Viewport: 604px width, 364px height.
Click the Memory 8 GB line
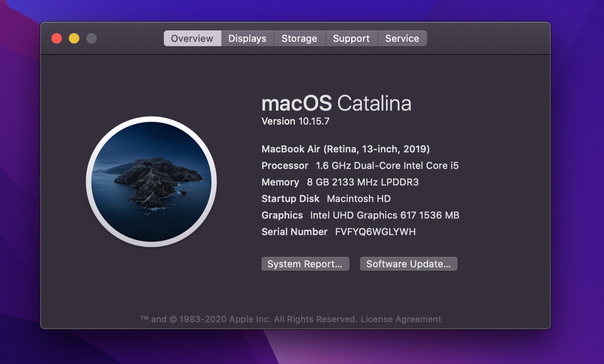(x=340, y=182)
